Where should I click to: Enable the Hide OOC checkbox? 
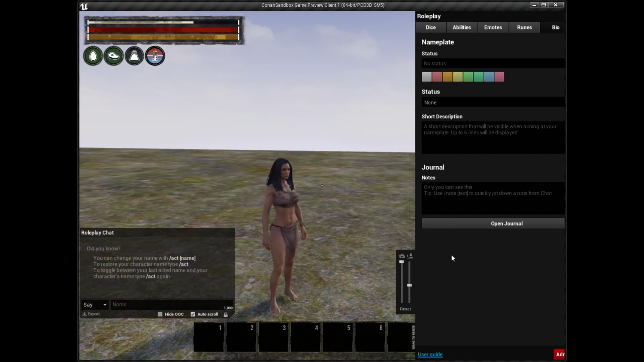pos(160,314)
